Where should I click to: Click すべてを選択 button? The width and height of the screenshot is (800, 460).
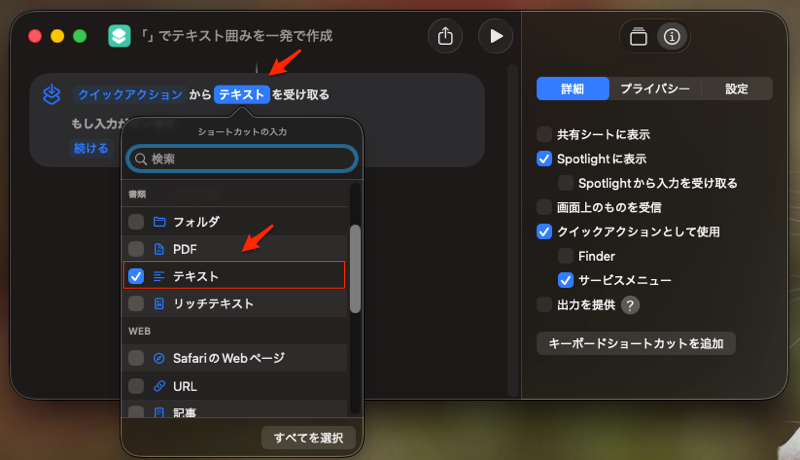pyautogui.click(x=308, y=438)
